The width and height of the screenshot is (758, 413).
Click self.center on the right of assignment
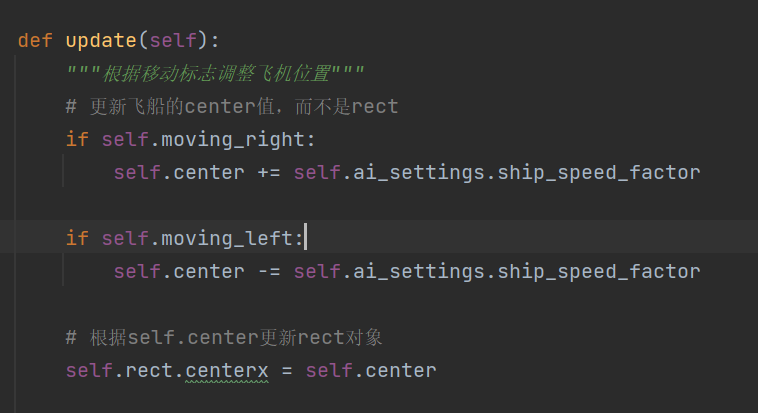click(x=371, y=371)
